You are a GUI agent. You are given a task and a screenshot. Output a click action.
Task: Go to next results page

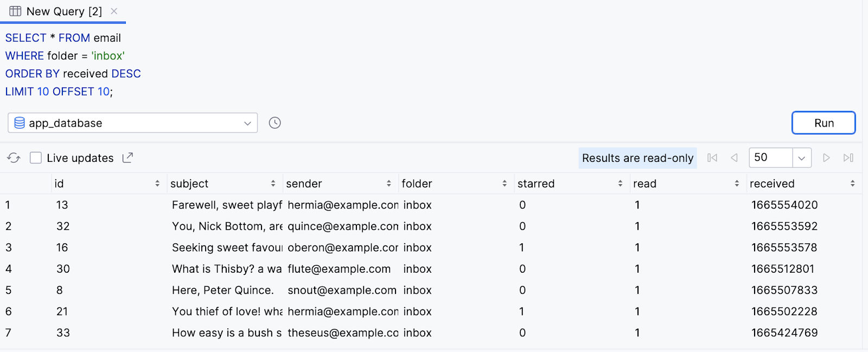point(826,158)
